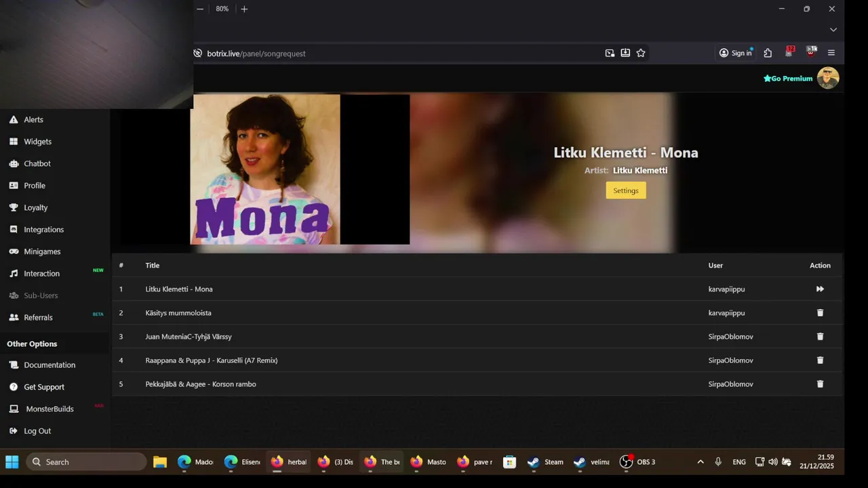This screenshot has width=868, height=488.
Task: Click the microphone tray icon
Action: (718, 462)
